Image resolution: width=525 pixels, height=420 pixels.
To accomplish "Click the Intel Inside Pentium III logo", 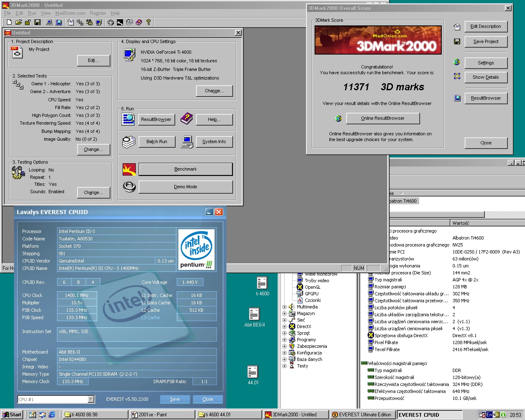I will click(197, 249).
